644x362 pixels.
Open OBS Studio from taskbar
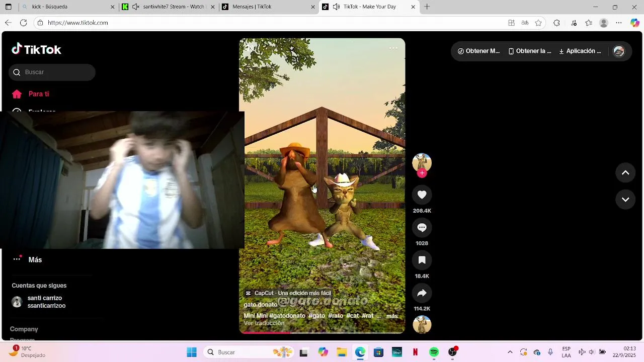coord(452,352)
